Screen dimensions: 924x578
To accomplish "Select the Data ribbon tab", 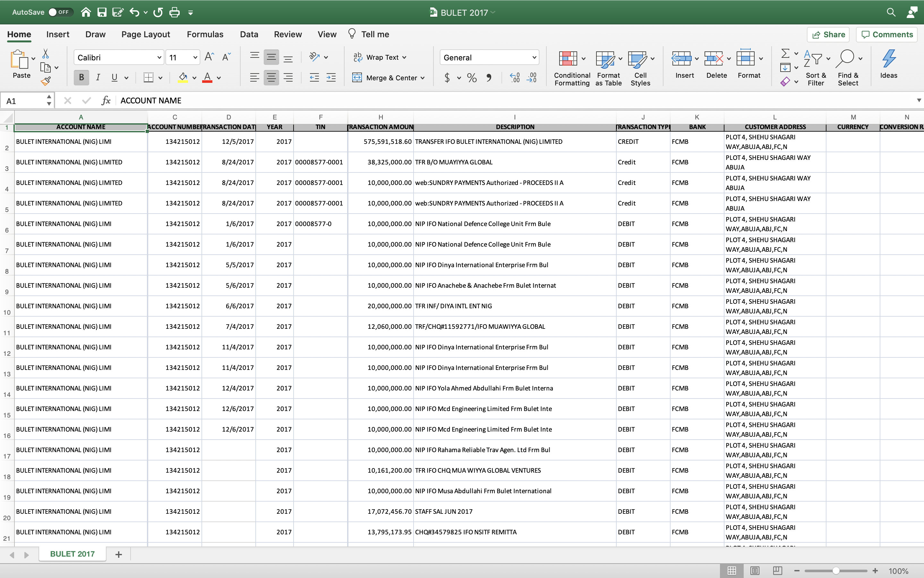I will tap(249, 34).
